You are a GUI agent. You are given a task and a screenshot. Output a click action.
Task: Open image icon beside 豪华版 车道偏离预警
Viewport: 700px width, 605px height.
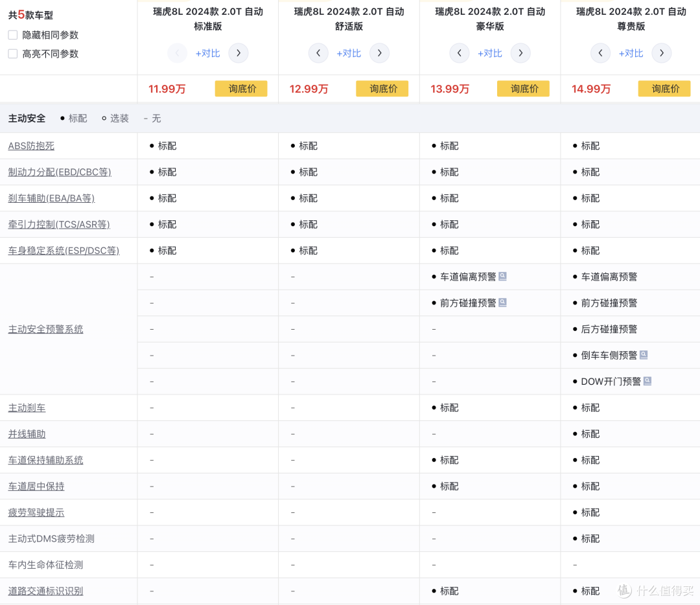pos(503,276)
